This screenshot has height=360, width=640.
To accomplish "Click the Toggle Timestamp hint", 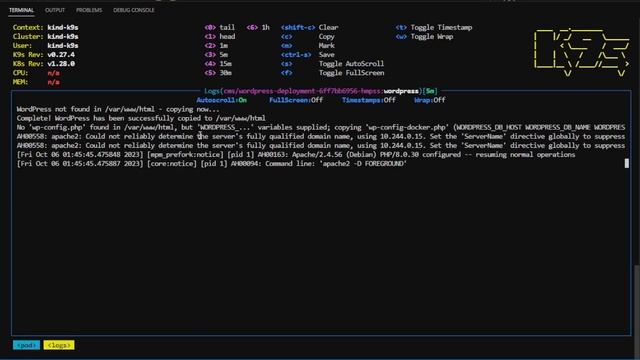I will pos(434,27).
